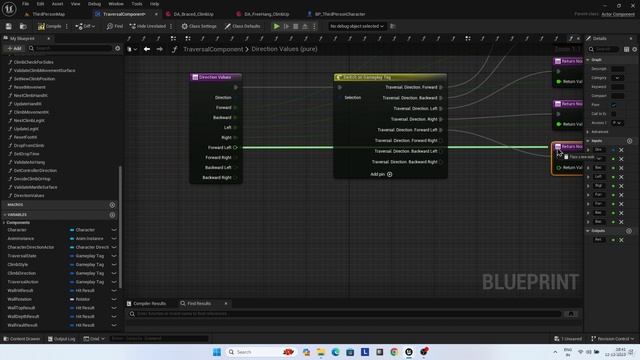Open the Output Log
The image size is (640, 360).
point(62,339)
